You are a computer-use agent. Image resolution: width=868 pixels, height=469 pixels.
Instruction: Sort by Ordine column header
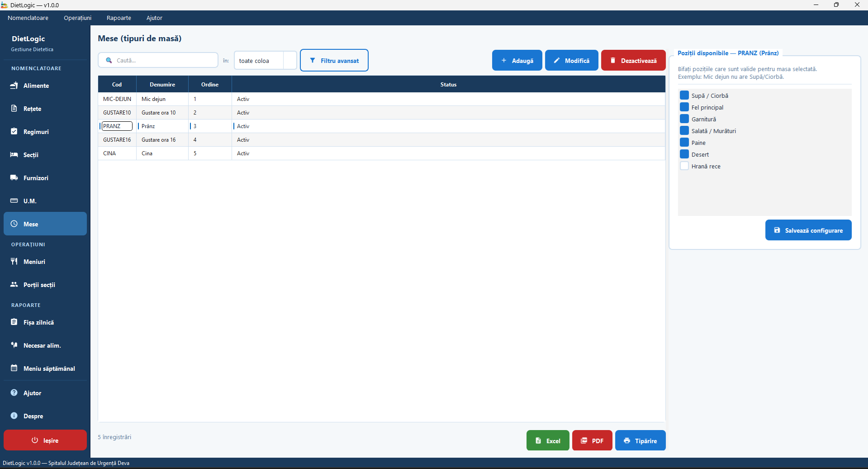[x=210, y=85]
